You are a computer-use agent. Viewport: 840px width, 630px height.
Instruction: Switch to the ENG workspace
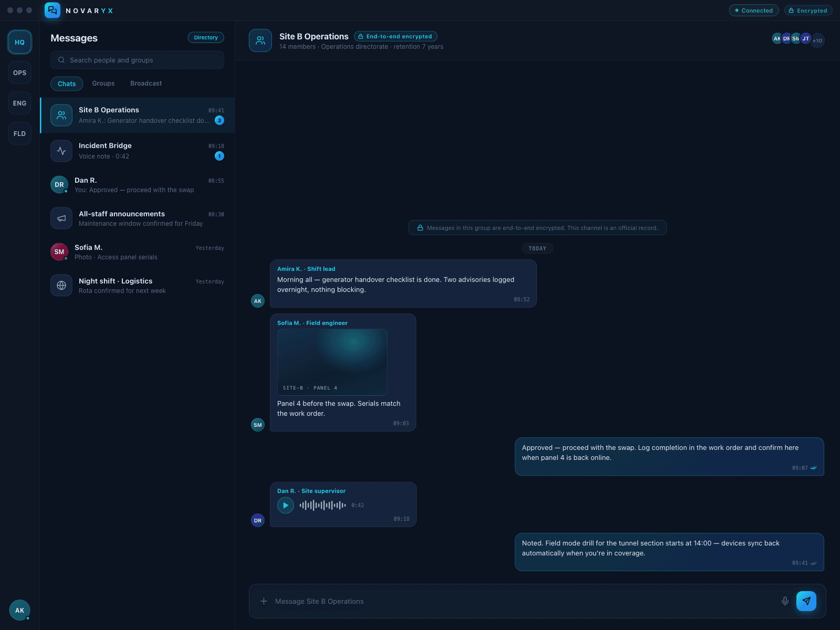[x=19, y=103]
